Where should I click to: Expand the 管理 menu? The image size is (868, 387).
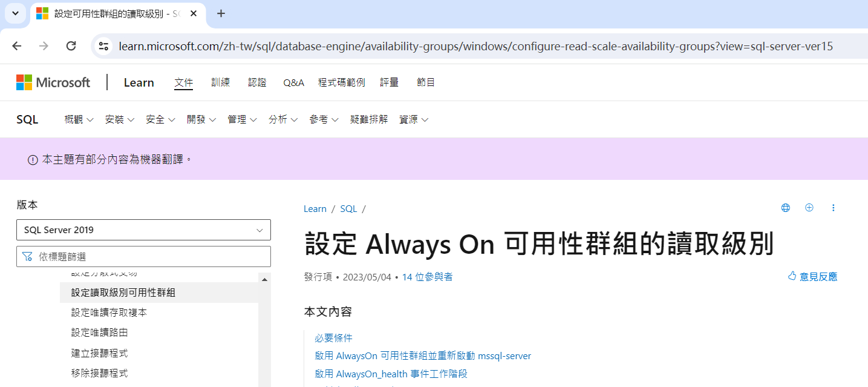pyautogui.click(x=242, y=120)
